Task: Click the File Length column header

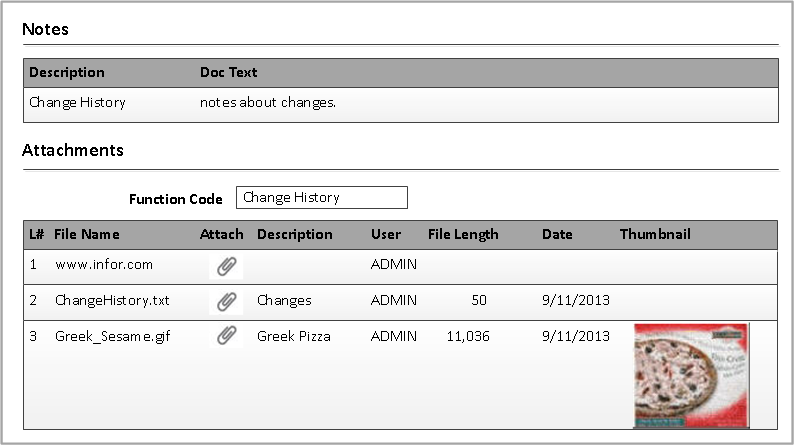Action: (x=463, y=235)
